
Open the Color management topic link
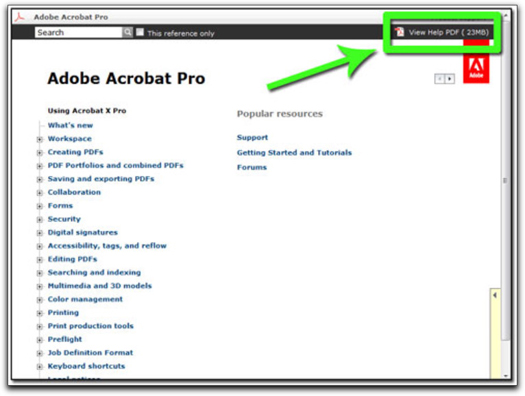pyautogui.click(x=85, y=299)
